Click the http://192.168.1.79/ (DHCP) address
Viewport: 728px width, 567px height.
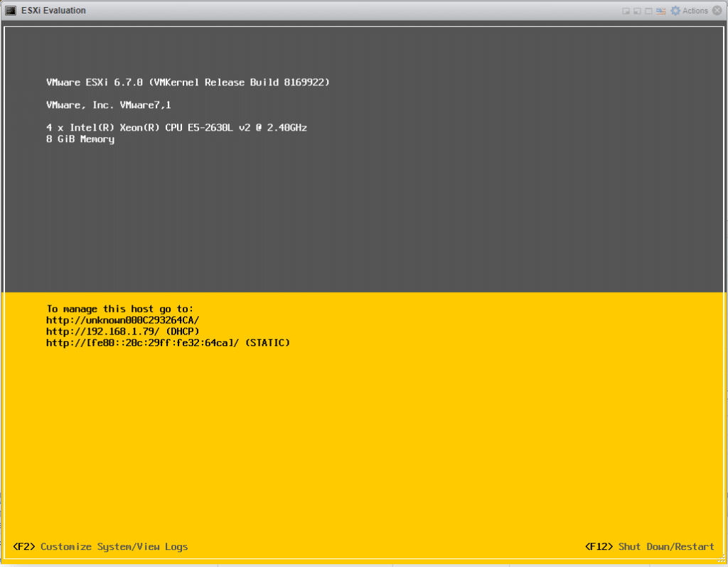click(x=122, y=331)
